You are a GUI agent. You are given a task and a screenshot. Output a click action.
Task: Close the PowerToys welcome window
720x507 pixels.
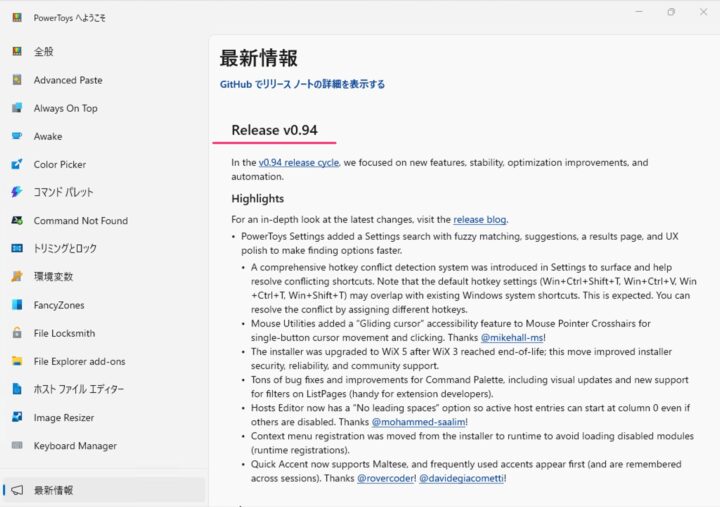[703, 12]
